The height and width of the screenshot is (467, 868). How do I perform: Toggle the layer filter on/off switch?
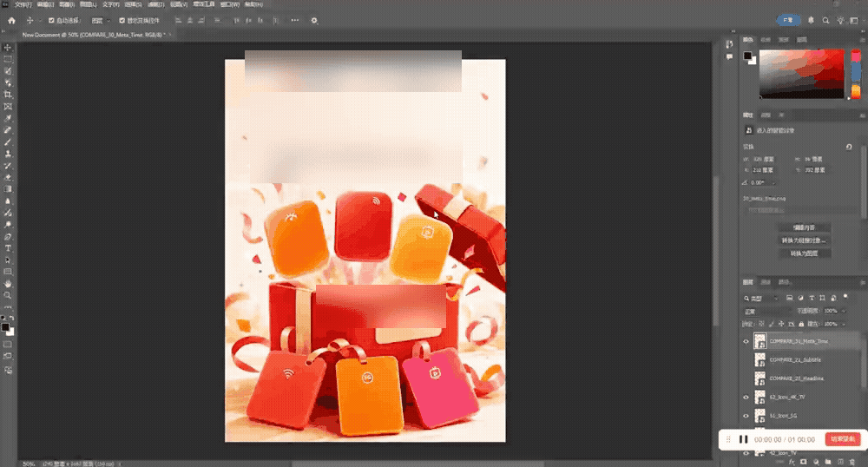pyautogui.click(x=845, y=297)
